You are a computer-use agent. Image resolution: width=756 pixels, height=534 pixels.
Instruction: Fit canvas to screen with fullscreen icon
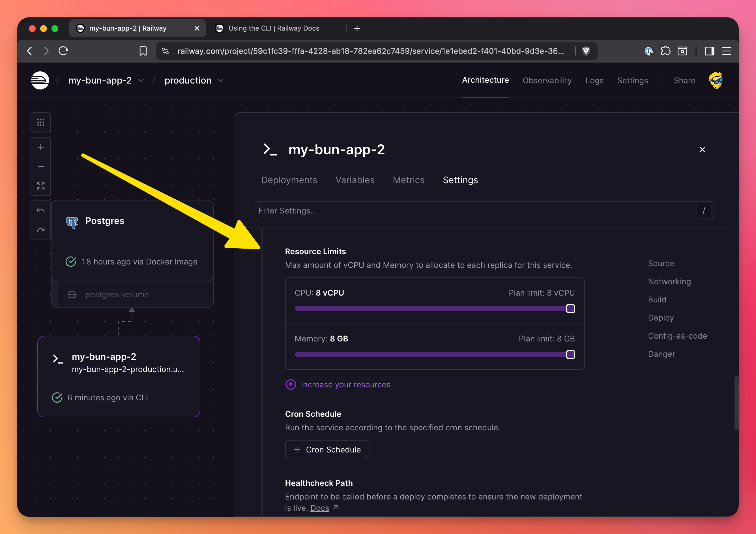pos(40,186)
